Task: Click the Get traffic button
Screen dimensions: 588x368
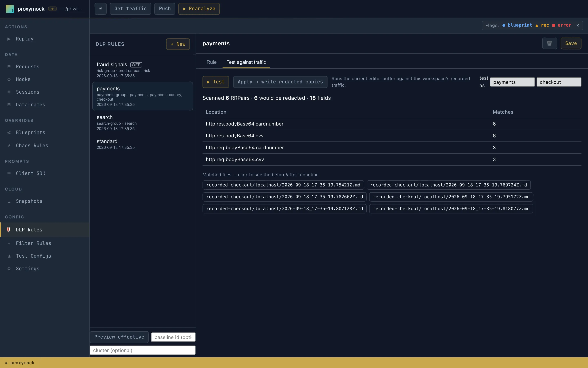Action: [130, 9]
